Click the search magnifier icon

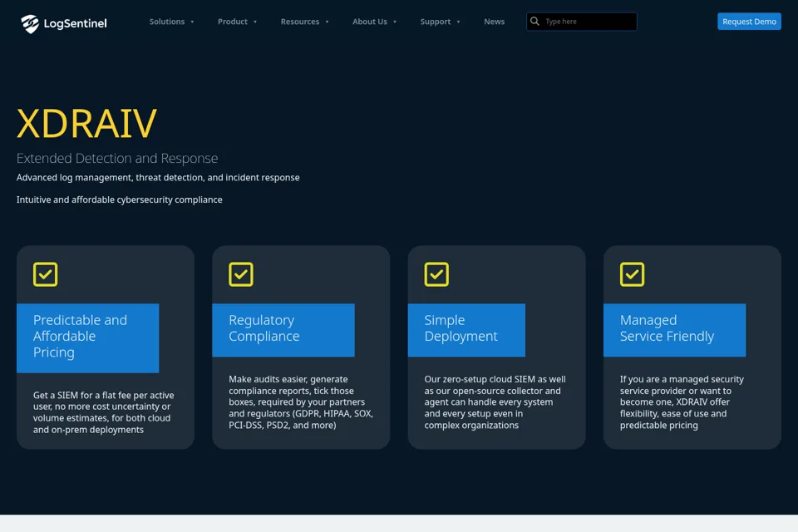[534, 22]
